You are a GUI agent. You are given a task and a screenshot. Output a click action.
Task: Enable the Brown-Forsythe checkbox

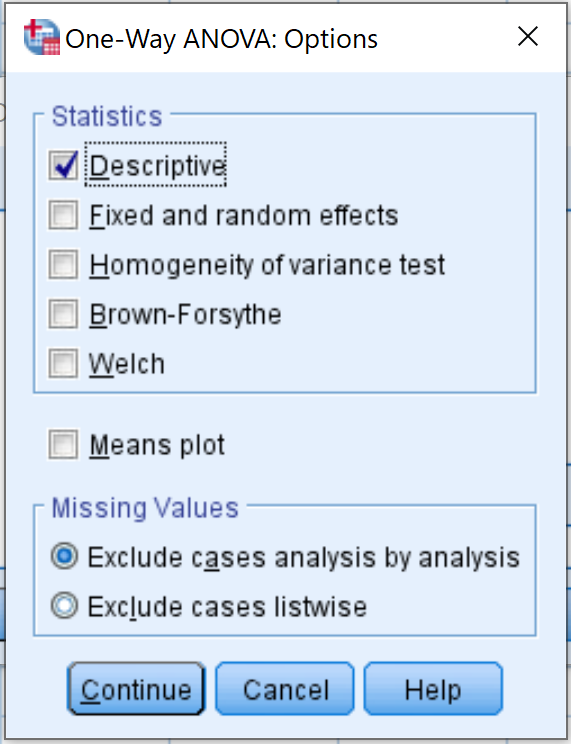[63, 314]
